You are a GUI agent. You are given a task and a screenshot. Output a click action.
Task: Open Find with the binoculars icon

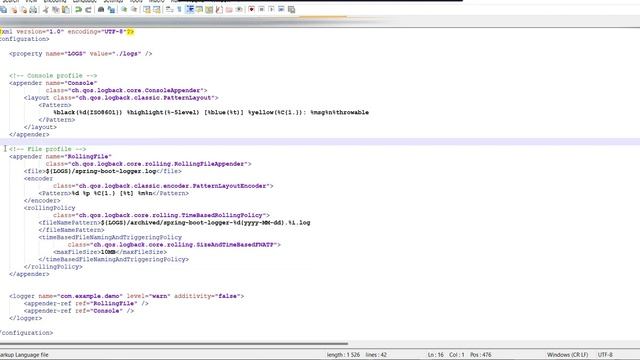101,9
